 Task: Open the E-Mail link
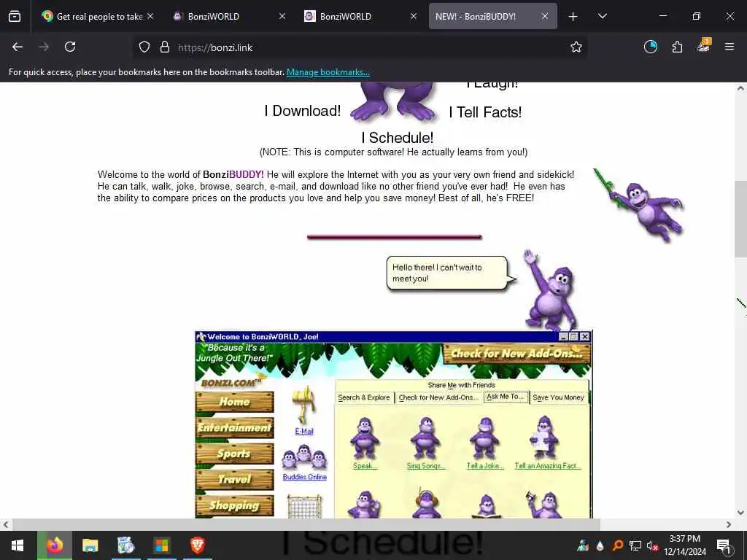(x=304, y=432)
